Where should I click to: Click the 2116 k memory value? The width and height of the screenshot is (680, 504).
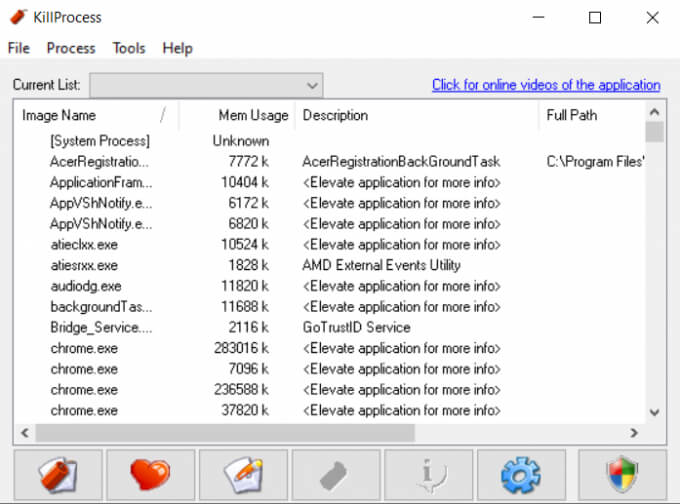click(248, 327)
